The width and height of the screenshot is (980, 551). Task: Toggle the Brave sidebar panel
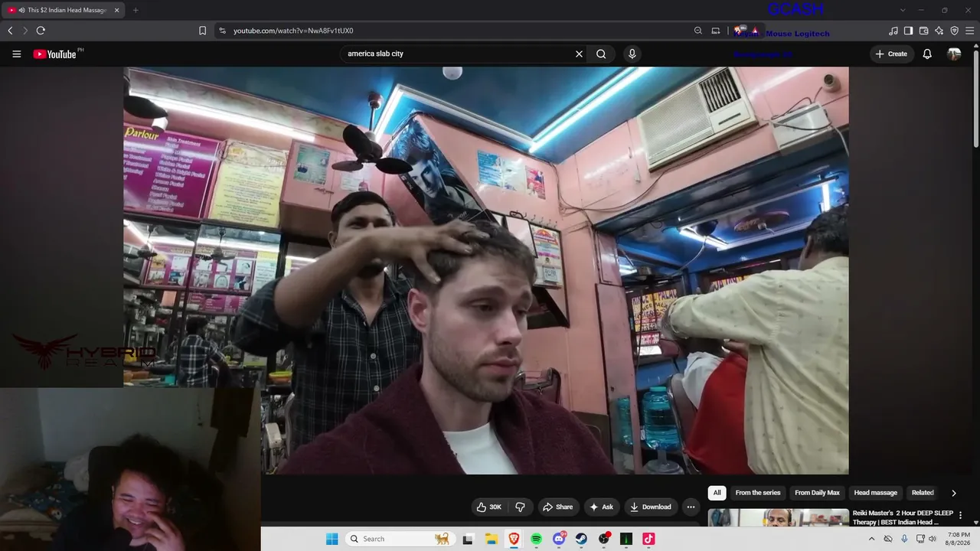click(x=908, y=31)
